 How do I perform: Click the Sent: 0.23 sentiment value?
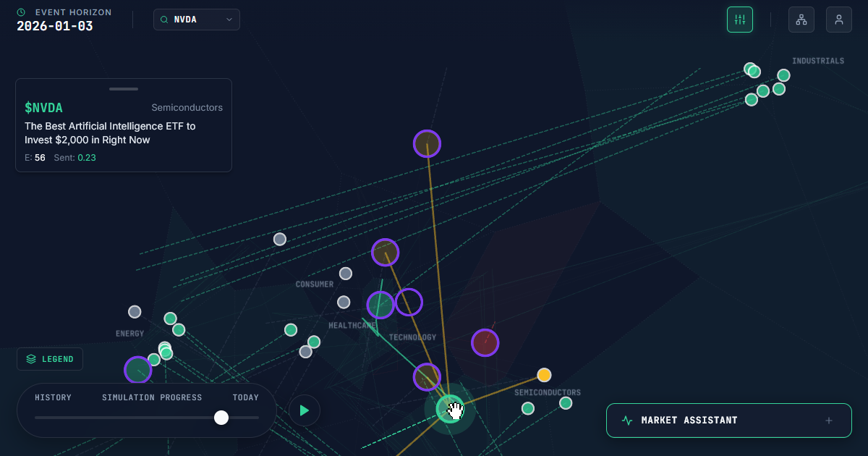click(x=75, y=157)
